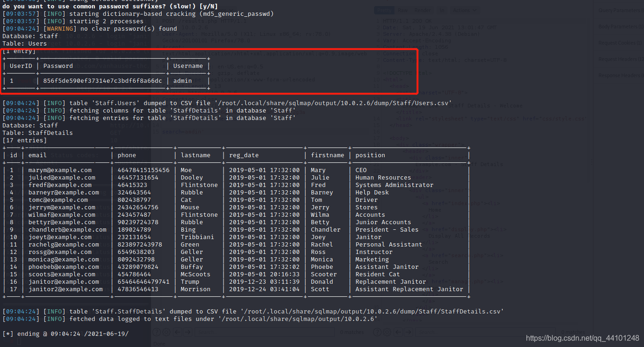Click position 'Assistant Replacement Janitor'

point(409,289)
